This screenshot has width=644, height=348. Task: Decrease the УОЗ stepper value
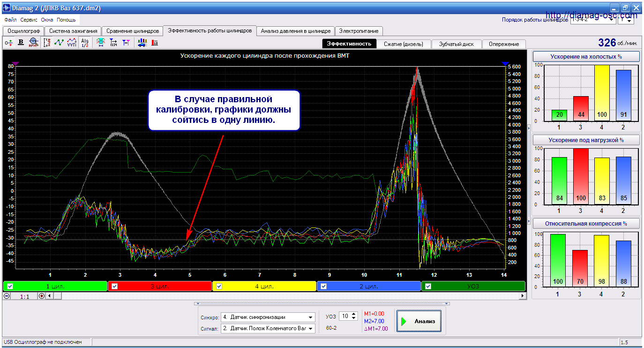pyautogui.click(x=354, y=318)
